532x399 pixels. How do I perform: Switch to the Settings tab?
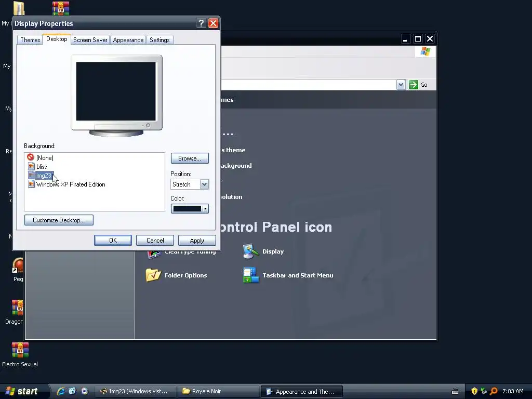point(159,39)
